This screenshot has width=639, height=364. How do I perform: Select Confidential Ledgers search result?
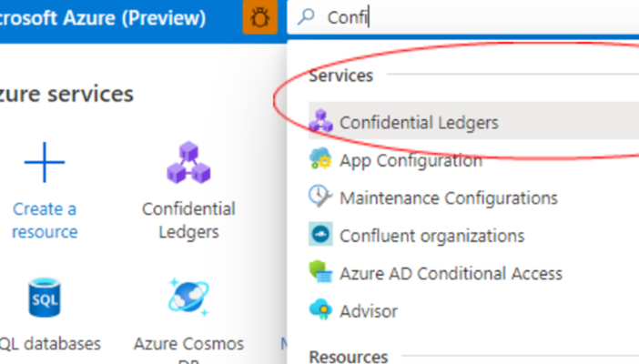point(473,121)
